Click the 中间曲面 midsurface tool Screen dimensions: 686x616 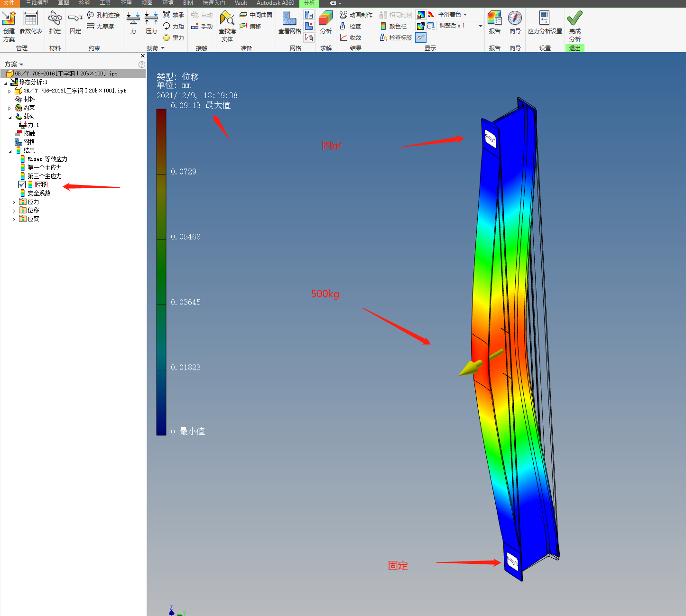click(256, 15)
